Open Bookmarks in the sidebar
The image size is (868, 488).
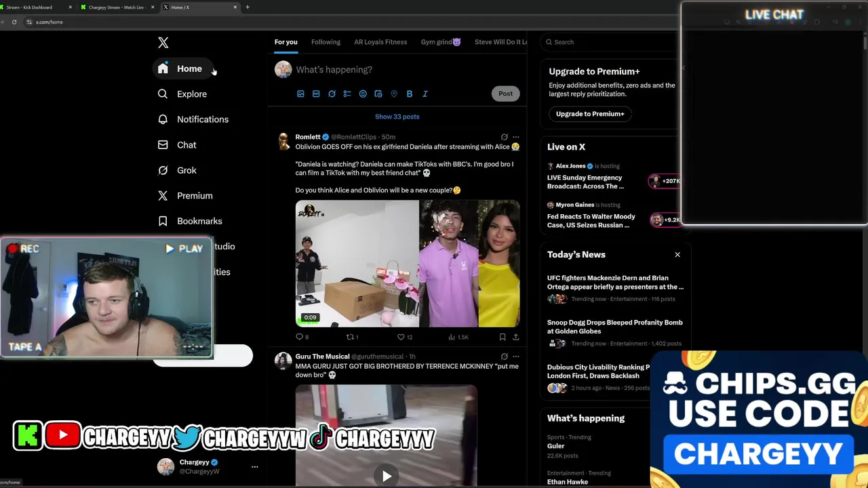point(189,221)
